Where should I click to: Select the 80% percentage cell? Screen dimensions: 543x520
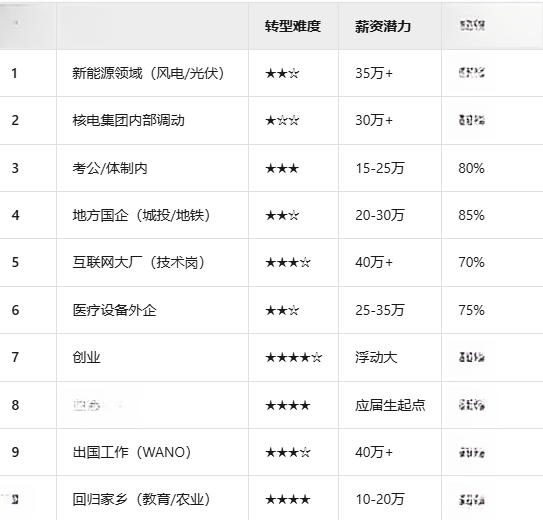click(x=492, y=168)
